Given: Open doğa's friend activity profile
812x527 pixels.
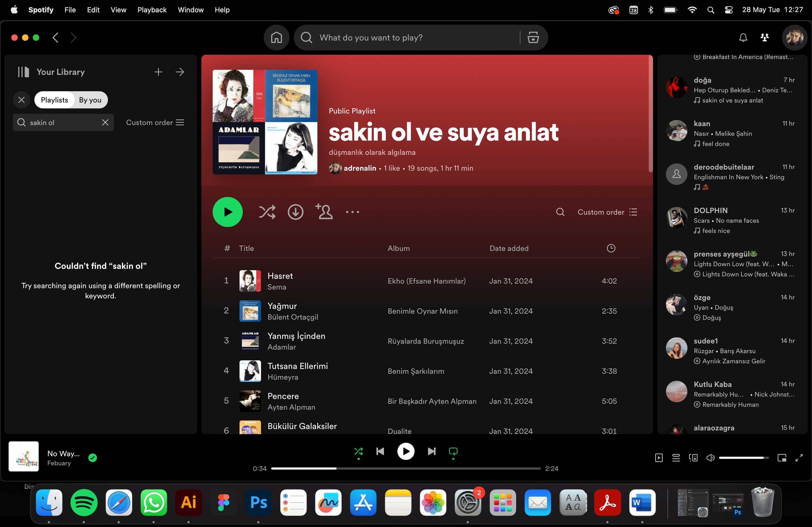Looking at the screenshot, I should [702, 80].
